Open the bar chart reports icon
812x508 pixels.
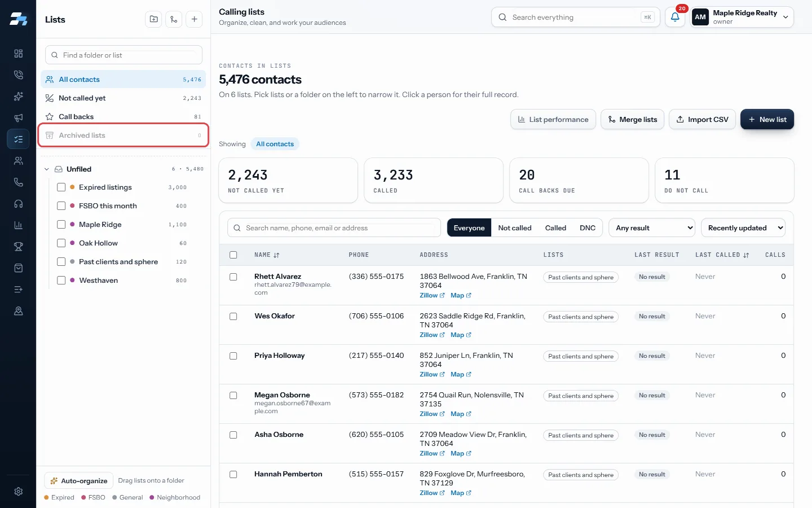click(18, 225)
